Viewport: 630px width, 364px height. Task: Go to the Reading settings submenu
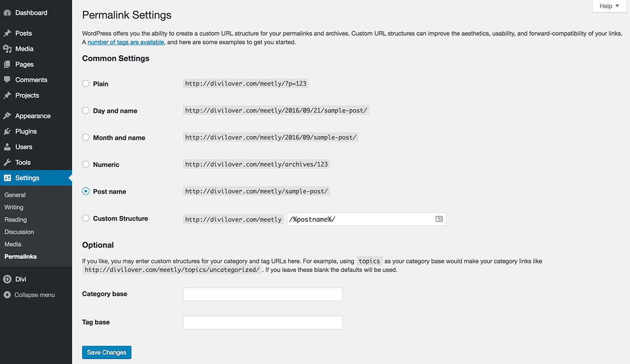16,220
